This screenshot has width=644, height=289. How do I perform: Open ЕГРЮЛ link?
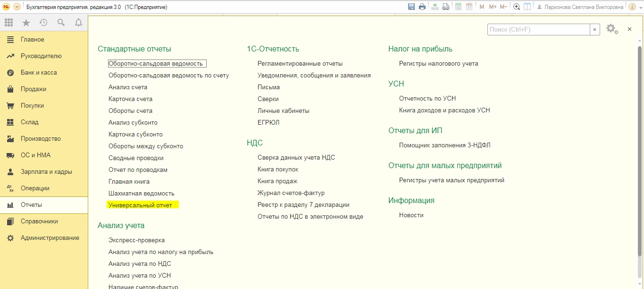coord(268,122)
